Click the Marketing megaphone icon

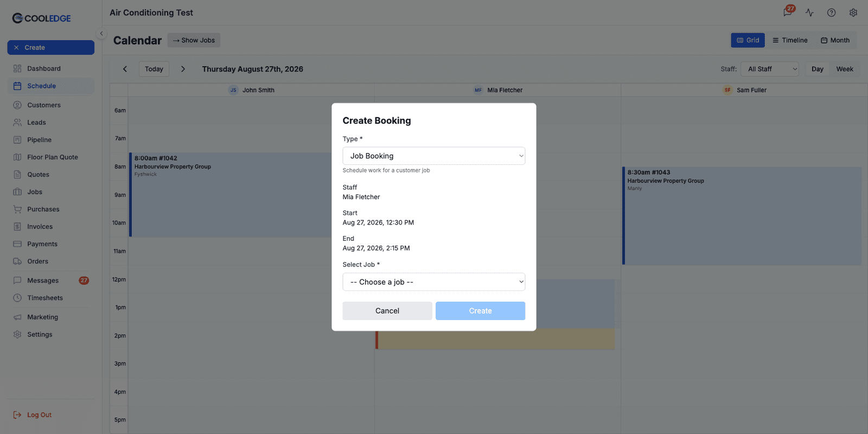[x=17, y=317]
